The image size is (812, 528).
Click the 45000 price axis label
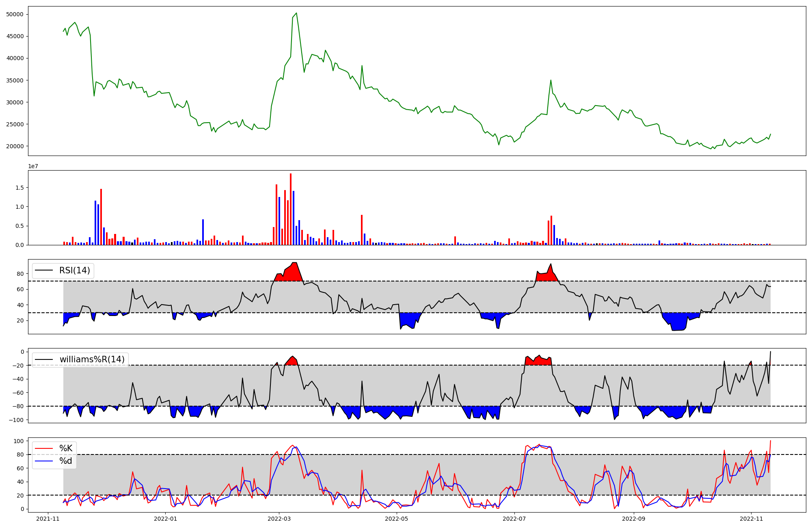[15, 36]
